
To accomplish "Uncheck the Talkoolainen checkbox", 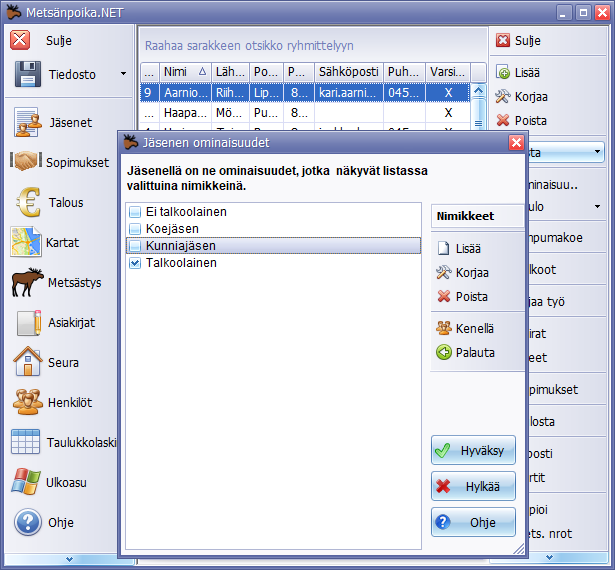I will (x=134, y=263).
